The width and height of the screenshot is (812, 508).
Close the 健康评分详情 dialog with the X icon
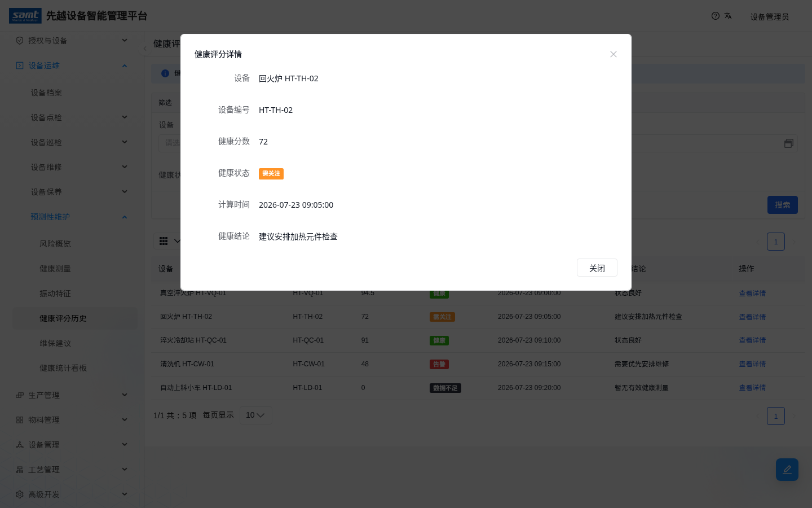pyautogui.click(x=614, y=54)
